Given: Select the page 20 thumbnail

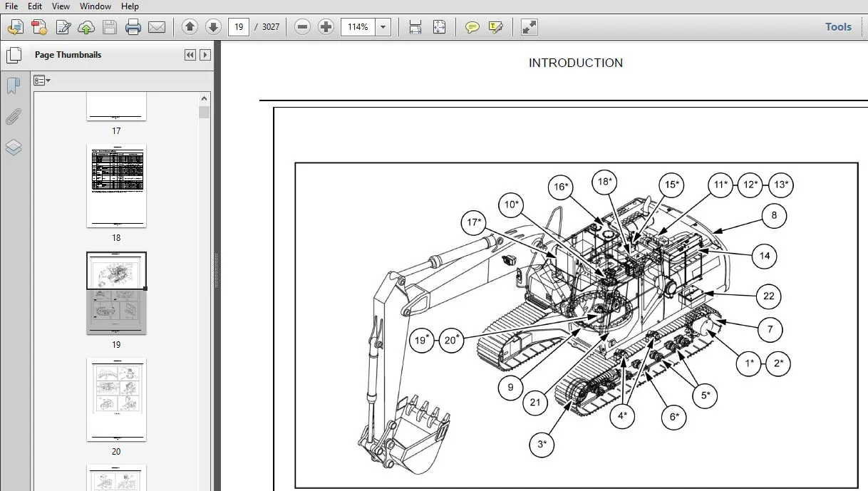Looking at the screenshot, I should [x=116, y=400].
